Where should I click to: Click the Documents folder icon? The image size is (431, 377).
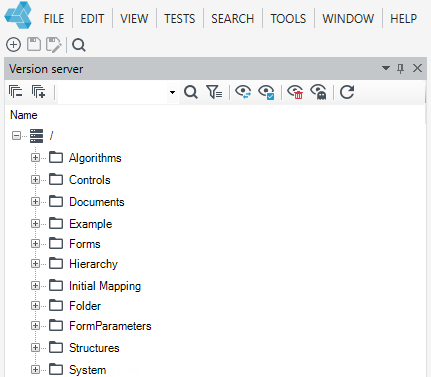click(56, 201)
